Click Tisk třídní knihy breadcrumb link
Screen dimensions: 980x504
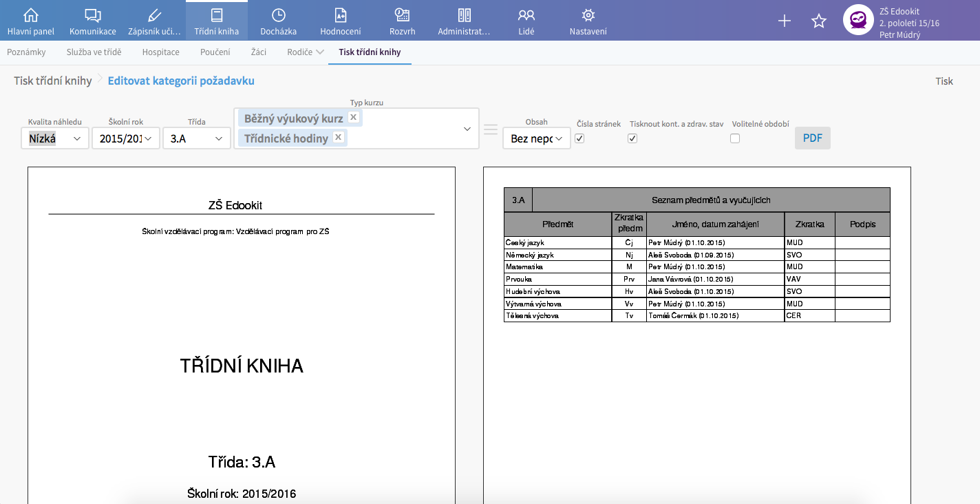53,81
